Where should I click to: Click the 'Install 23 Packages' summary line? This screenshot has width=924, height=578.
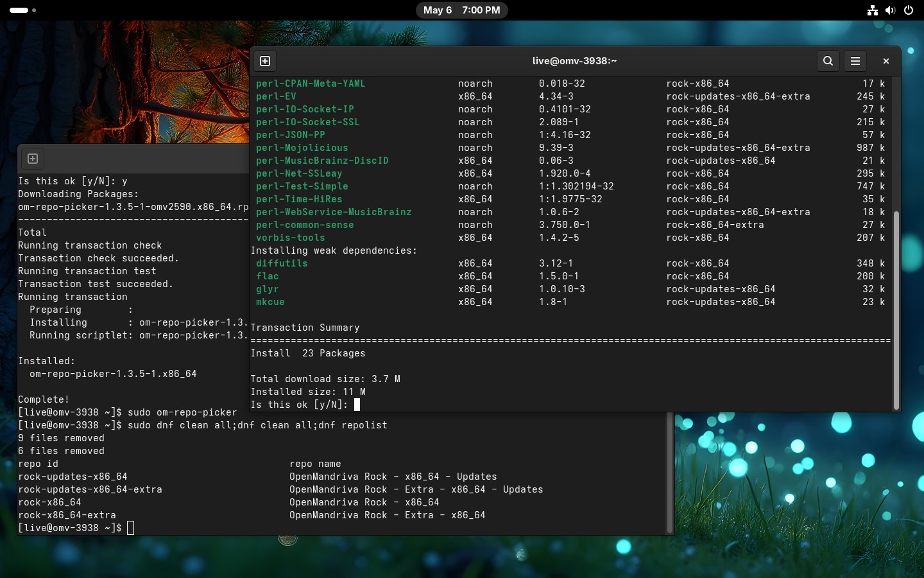(308, 353)
